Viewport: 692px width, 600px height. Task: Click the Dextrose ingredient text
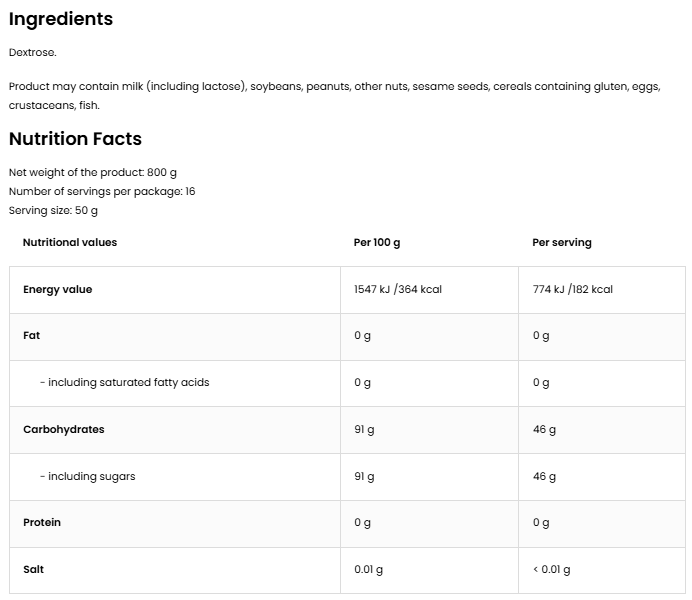click(33, 52)
